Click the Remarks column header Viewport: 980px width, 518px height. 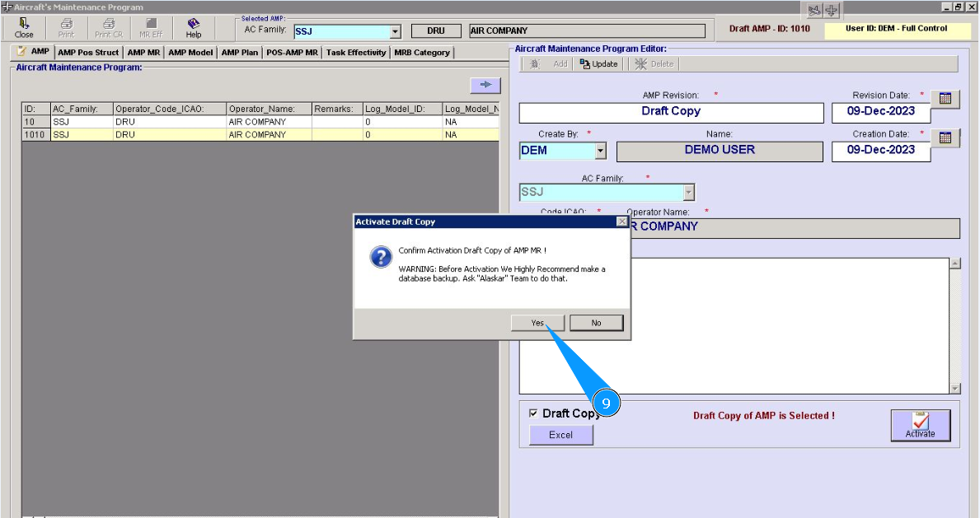click(x=337, y=109)
